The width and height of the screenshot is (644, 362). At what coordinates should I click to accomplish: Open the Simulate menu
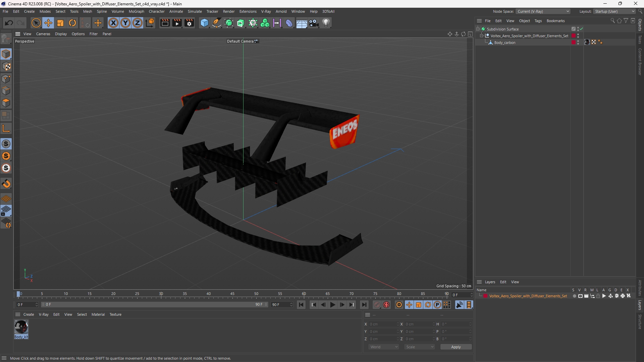(195, 11)
